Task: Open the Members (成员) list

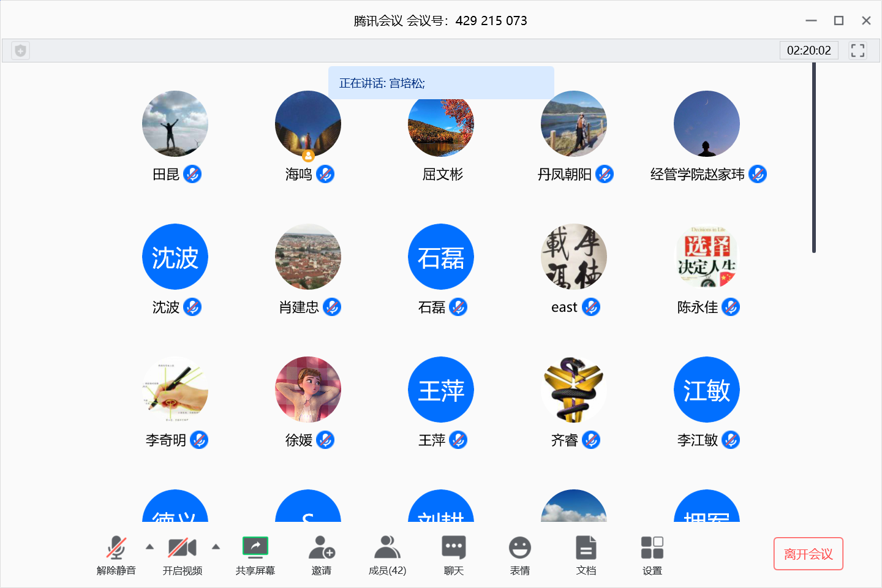Action: coord(387,548)
